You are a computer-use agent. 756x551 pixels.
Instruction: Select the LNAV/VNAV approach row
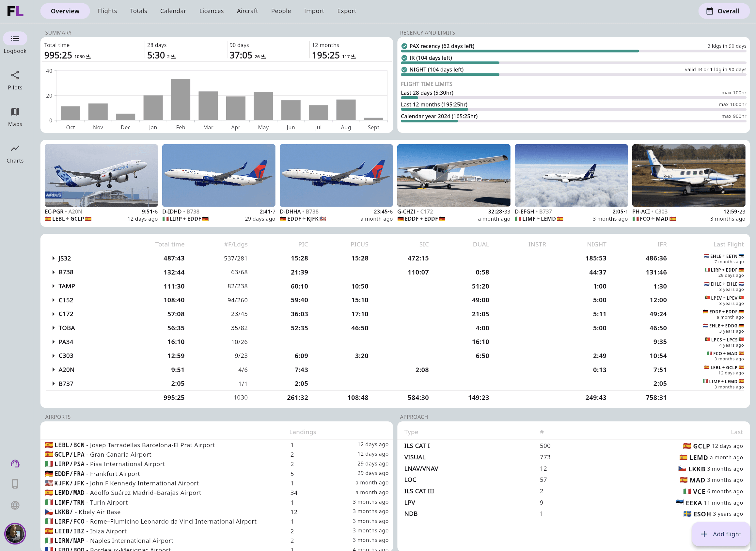[574, 469]
